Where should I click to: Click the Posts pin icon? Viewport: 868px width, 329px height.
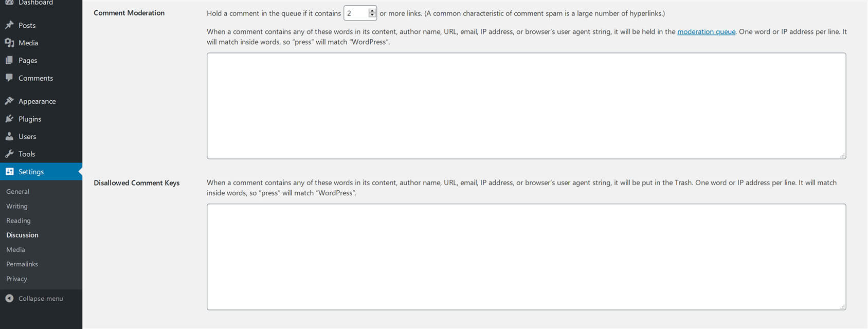point(9,25)
